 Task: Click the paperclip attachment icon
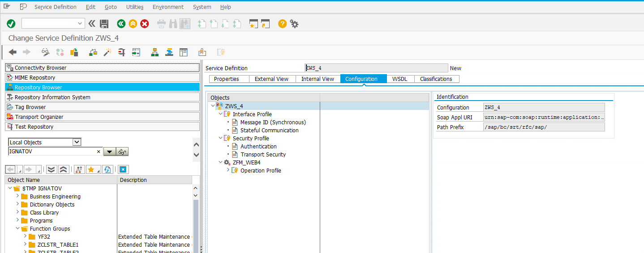pyautogui.click(x=202, y=52)
